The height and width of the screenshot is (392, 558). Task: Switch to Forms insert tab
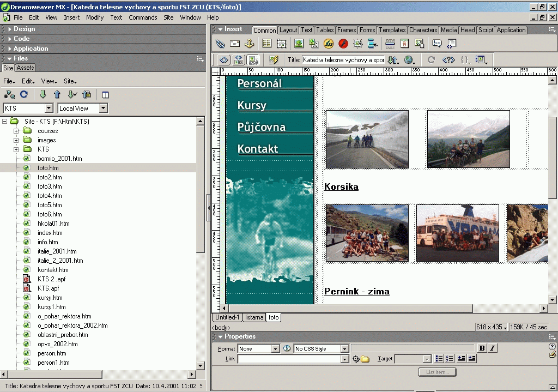(x=367, y=30)
